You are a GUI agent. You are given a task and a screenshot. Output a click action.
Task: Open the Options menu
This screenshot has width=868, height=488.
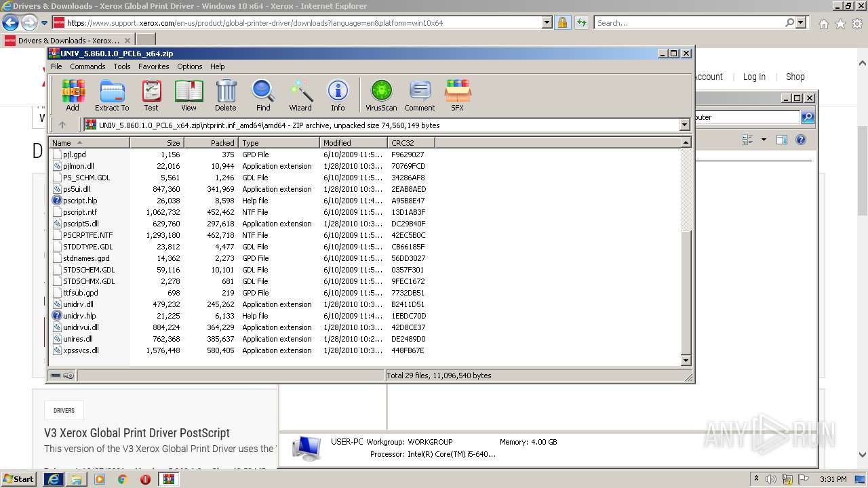(190, 66)
